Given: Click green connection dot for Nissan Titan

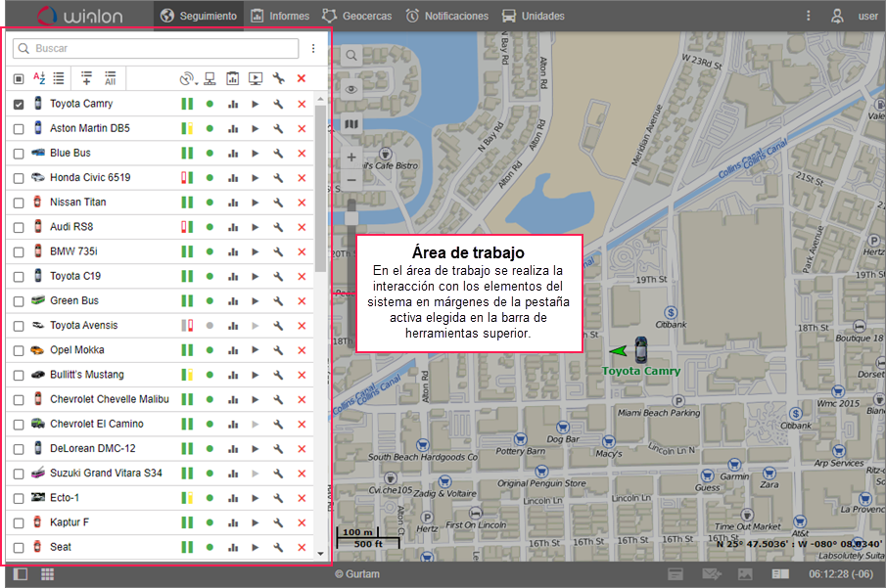Looking at the screenshot, I should [x=210, y=203].
